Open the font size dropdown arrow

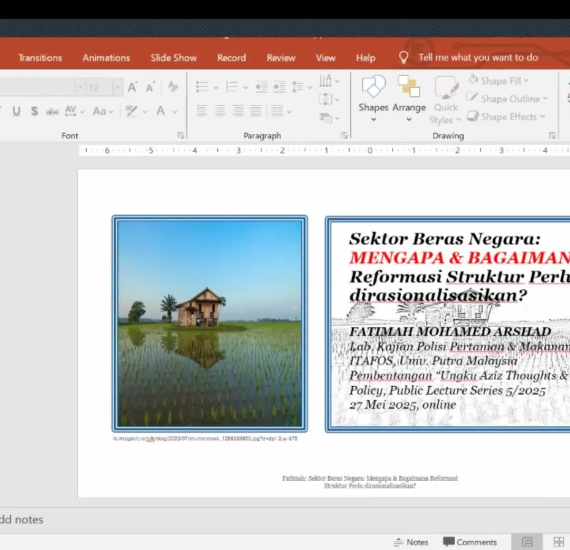[x=117, y=87]
